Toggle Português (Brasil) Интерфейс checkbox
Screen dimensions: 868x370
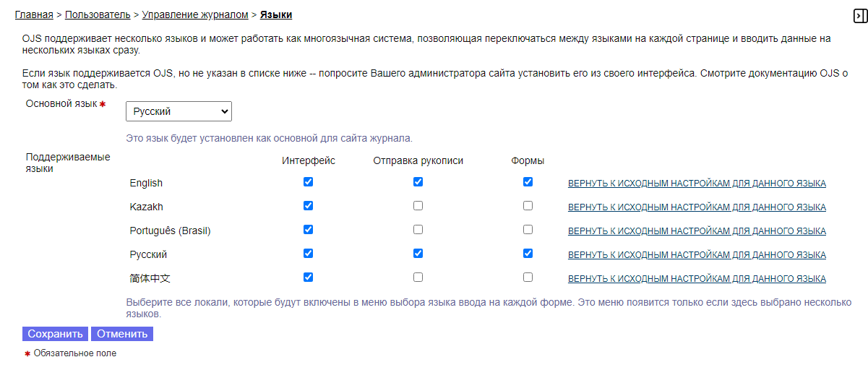coord(309,230)
